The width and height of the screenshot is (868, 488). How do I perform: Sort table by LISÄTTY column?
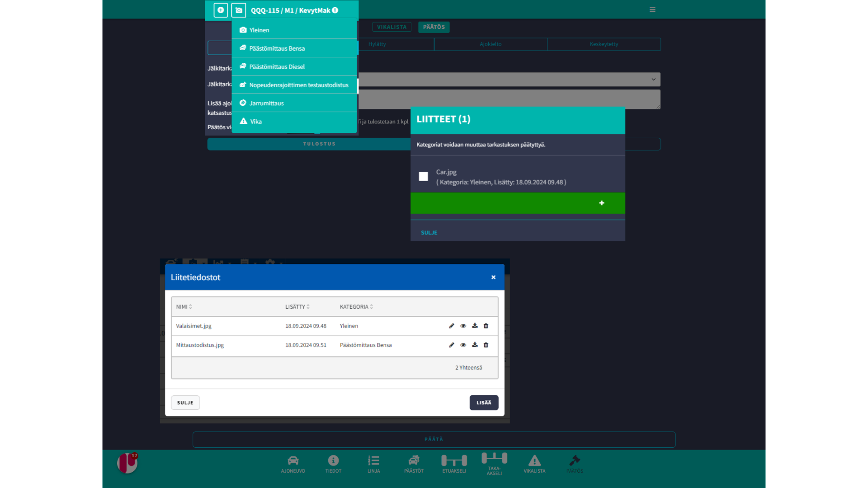[297, 307]
